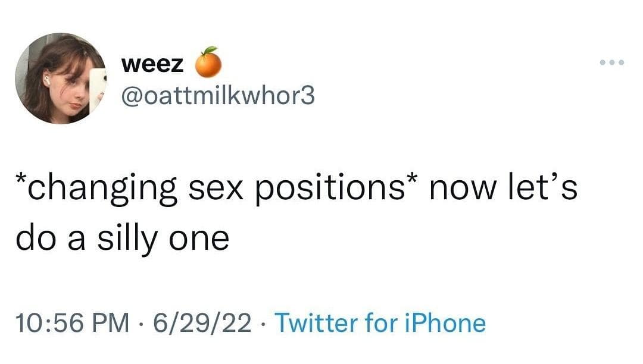Screen dimensions: 643x364
Task: Click the "PM" part of the timestamp
Action: click(x=113, y=323)
